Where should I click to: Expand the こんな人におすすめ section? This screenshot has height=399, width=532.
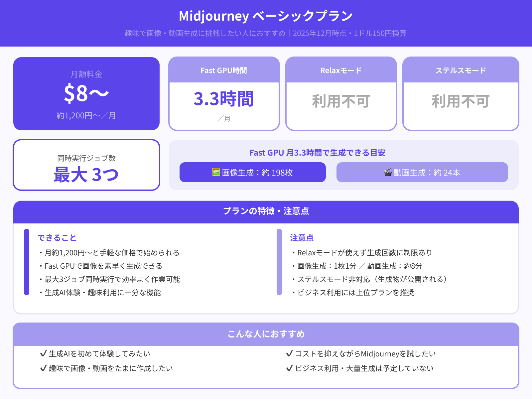tap(266, 334)
